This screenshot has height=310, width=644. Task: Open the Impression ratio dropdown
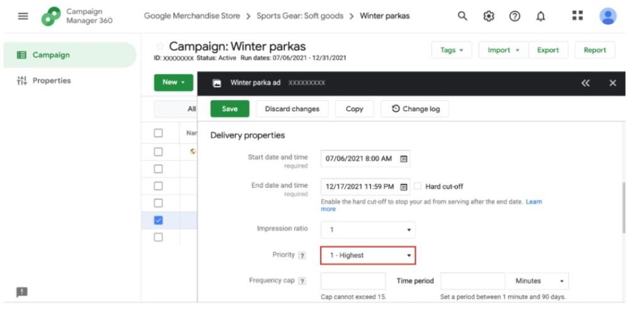click(368, 230)
